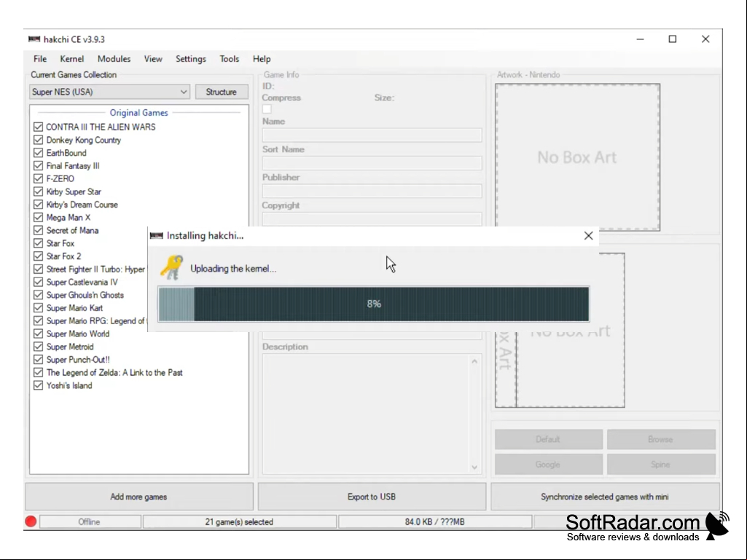Open the View menu
747x560 pixels.
tap(153, 59)
